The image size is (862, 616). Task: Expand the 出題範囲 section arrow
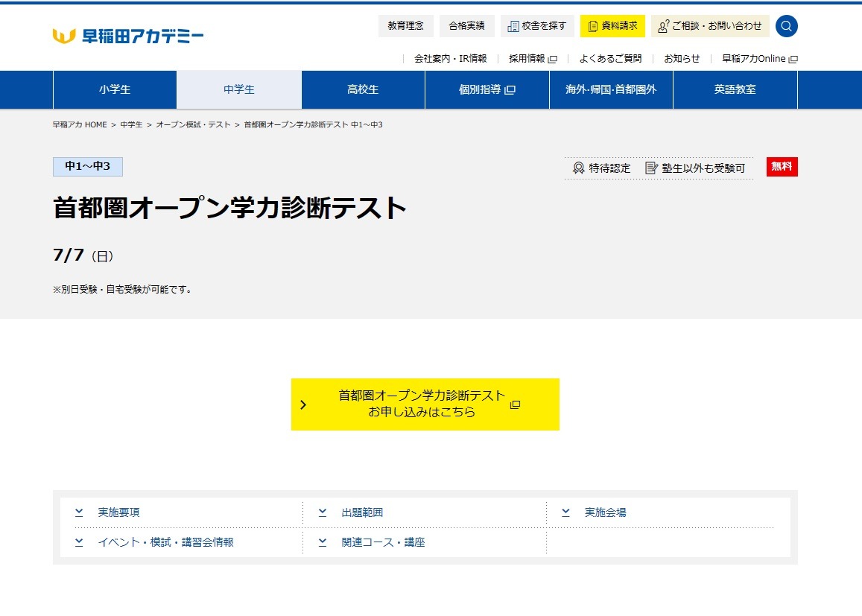323,512
